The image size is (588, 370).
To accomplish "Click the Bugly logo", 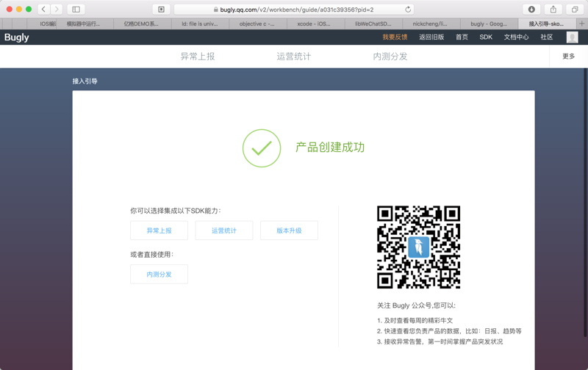I will [16, 37].
